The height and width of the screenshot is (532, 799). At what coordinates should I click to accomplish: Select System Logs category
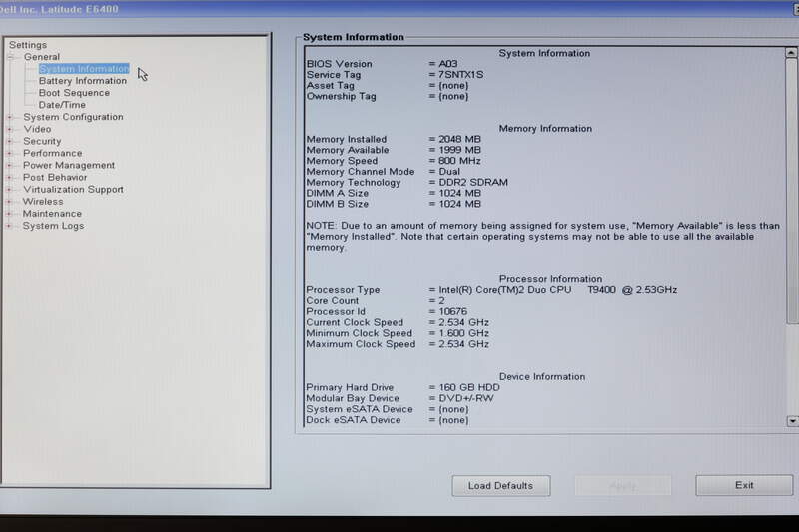click(x=53, y=225)
